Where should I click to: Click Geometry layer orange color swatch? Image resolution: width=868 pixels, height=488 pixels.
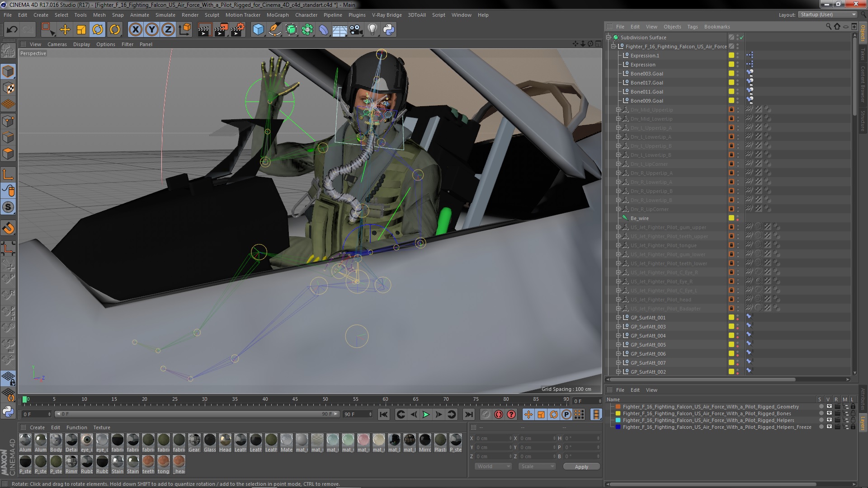(618, 407)
